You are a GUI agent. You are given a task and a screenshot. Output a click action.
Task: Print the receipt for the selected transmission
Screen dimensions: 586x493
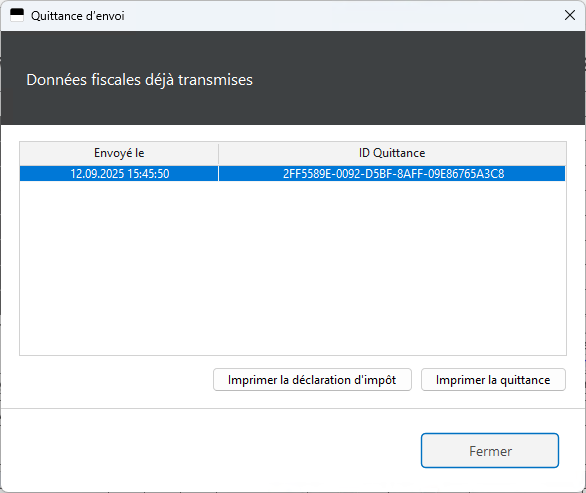493,380
